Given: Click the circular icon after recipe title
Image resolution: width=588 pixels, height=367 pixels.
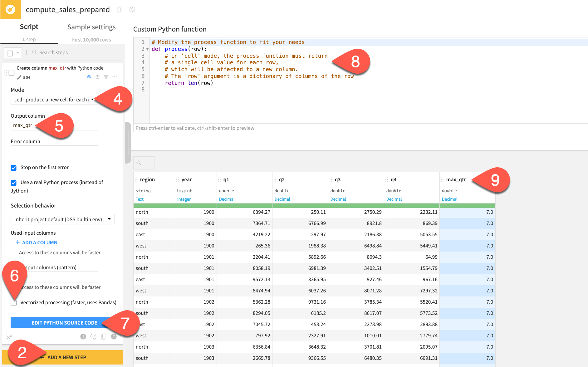Looking at the screenshot, I should pos(132,10).
